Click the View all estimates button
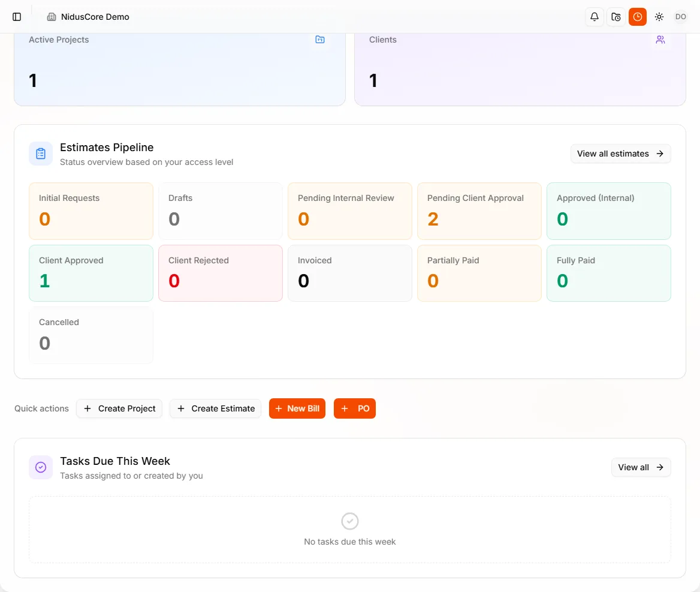The image size is (700, 592). pyautogui.click(x=620, y=154)
